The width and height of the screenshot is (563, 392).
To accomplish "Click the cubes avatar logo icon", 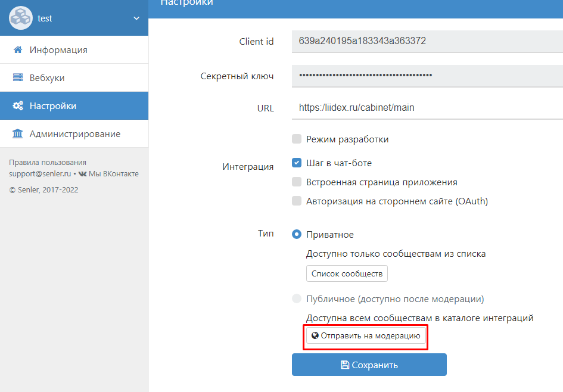I will click(20, 18).
